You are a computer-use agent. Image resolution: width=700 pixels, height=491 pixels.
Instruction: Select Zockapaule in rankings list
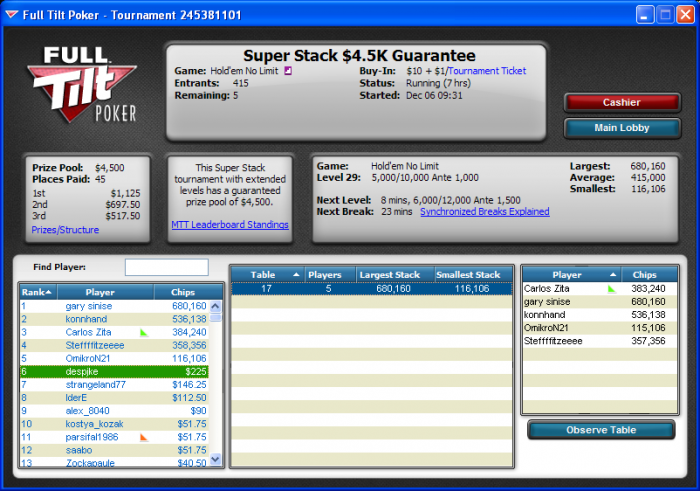coord(114,462)
